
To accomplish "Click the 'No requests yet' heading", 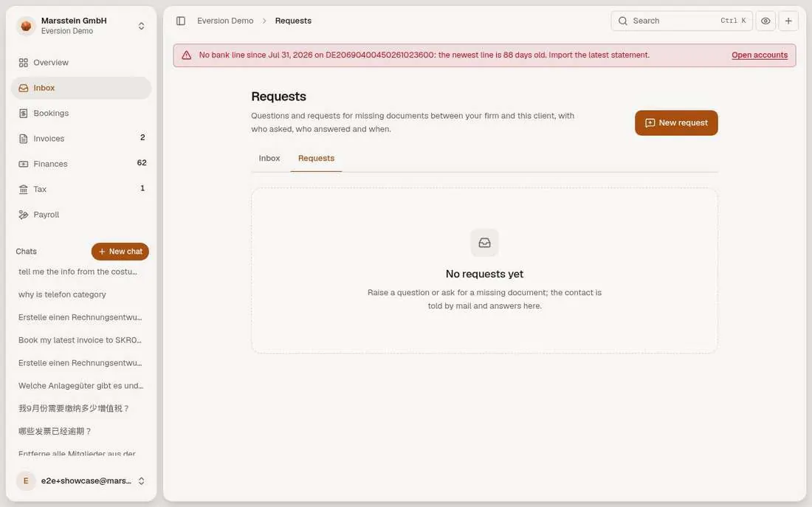I will click(485, 274).
